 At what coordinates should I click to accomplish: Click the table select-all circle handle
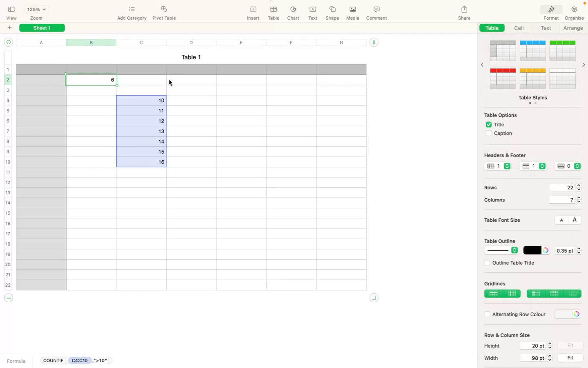pos(9,42)
